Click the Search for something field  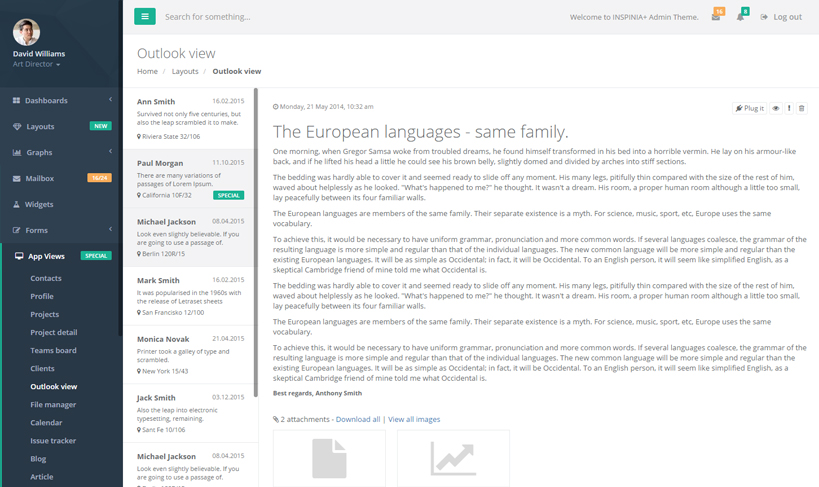300,17
